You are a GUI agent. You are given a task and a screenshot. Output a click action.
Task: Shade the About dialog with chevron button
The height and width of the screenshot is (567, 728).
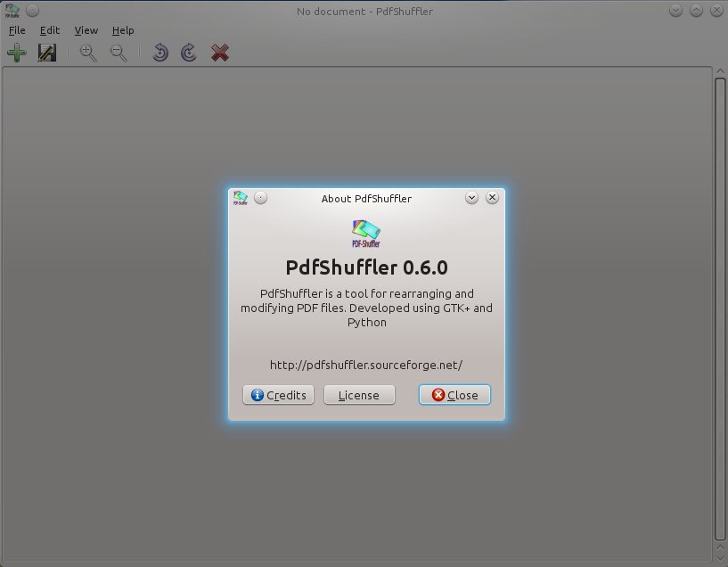(471, 198)
